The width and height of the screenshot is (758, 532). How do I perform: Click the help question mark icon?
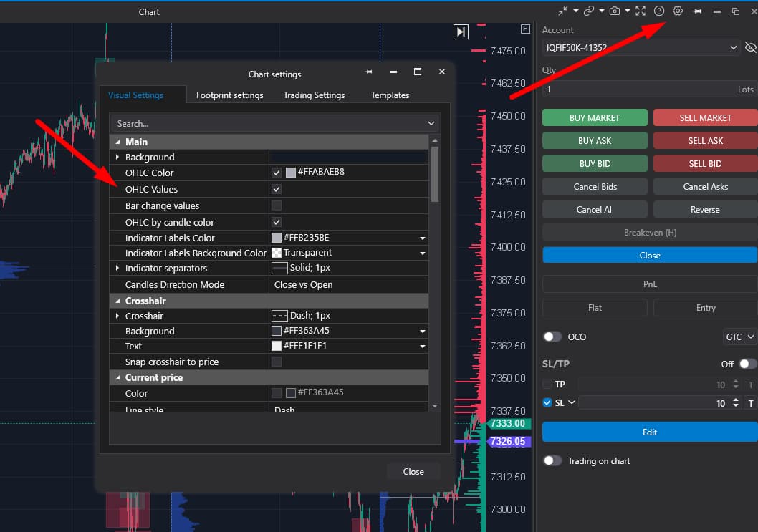[659, 11]
